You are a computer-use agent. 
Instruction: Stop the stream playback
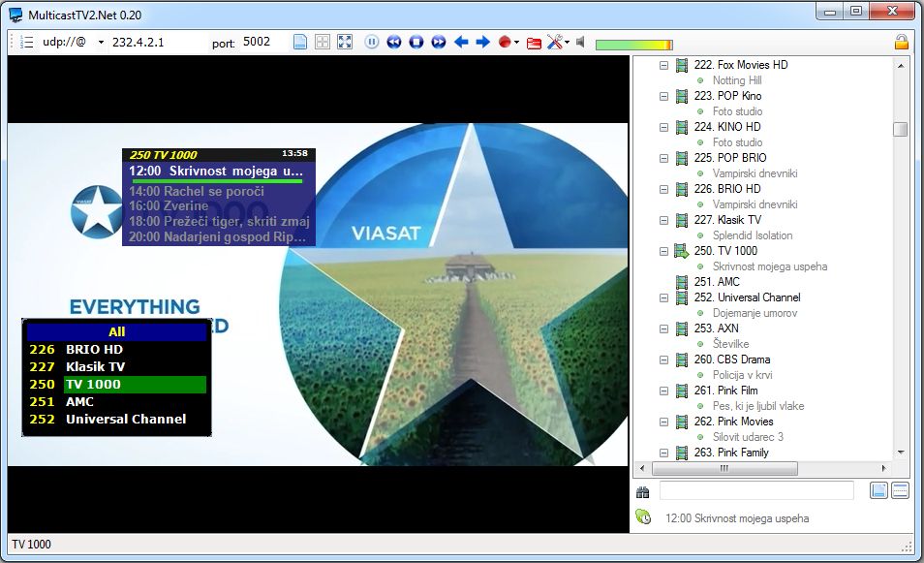coord(416,42)
